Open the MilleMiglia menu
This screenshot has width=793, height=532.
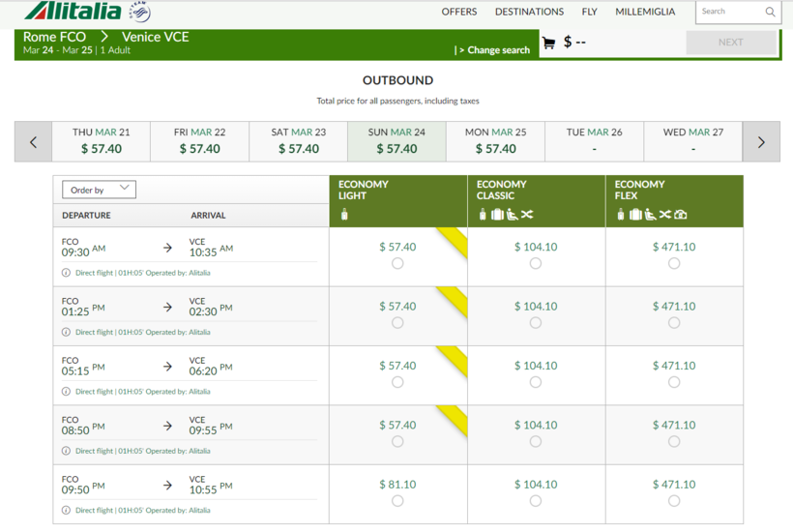pos(645,13)
